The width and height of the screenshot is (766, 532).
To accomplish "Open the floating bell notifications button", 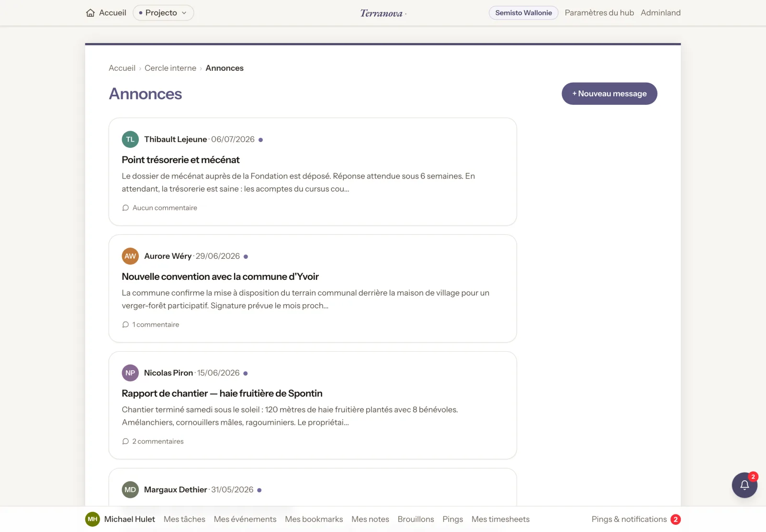I will click(744, 485).
